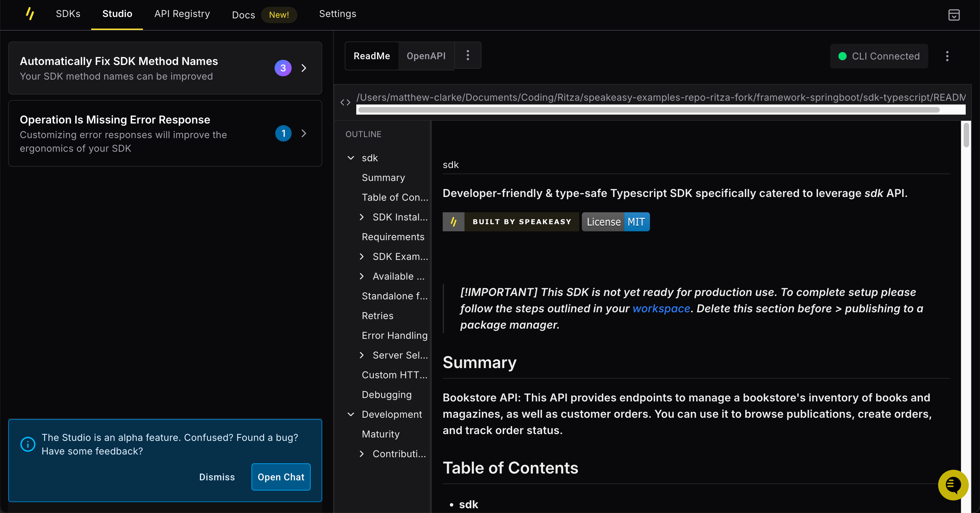980x513 pixels.
Task: Open the three-dot menu beside OpenAPI tab
Action: [x=468, y=55]
